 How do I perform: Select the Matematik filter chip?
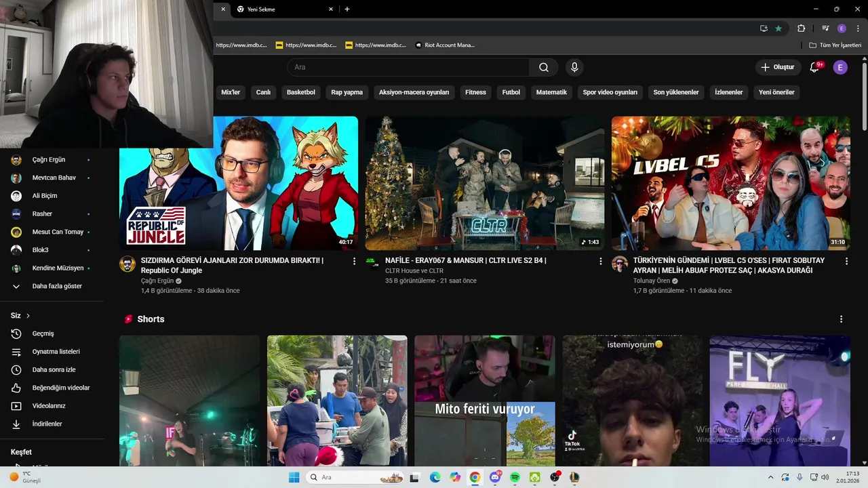[551, 92]
